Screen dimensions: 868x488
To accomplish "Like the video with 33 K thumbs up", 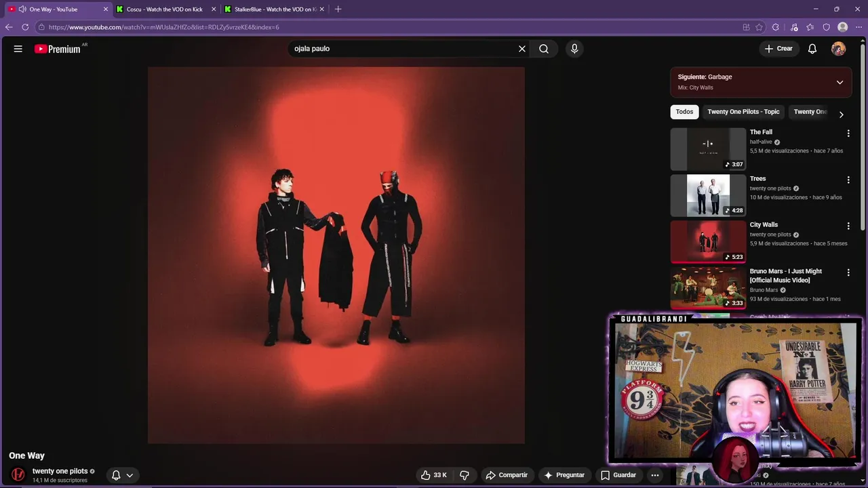I will [433, 475].
